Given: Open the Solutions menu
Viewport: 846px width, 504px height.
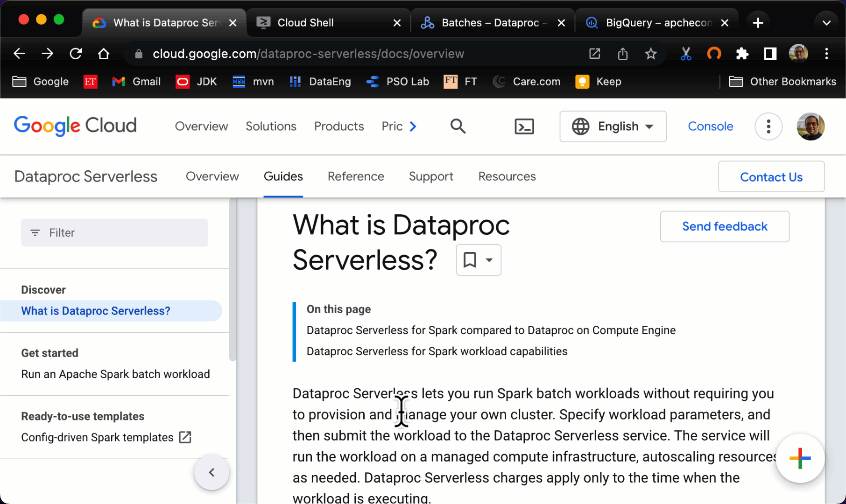Looking at the screenshot, I should (x=271, y=126).
